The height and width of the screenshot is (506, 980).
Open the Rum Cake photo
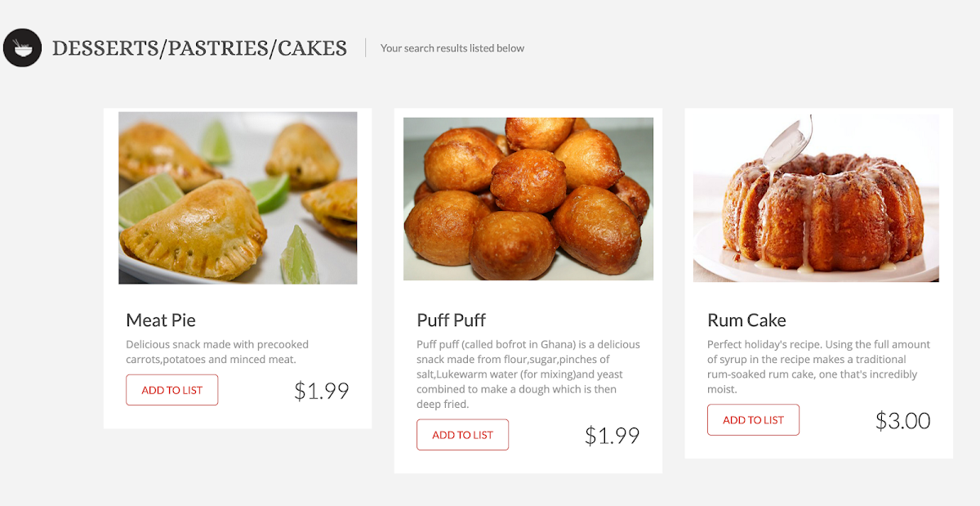point(816,198)
